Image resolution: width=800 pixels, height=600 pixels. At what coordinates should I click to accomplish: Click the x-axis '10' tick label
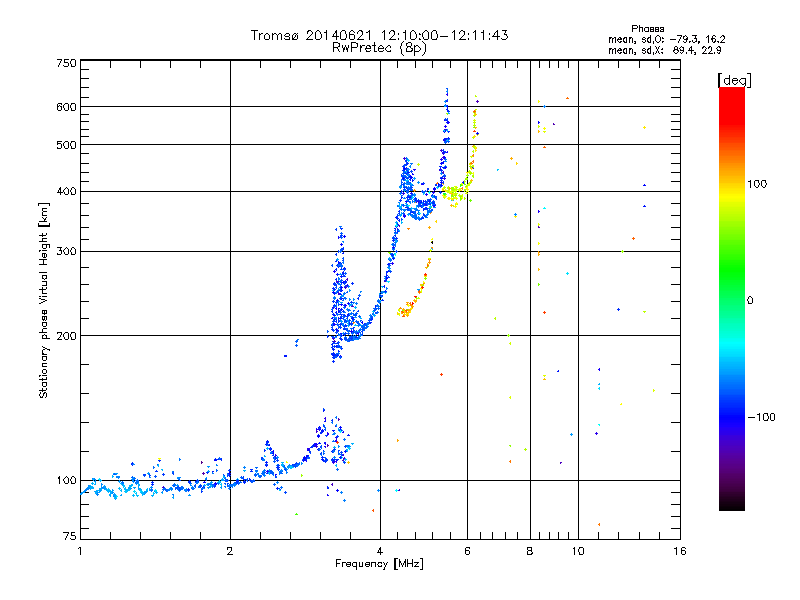tap(578, 551)
